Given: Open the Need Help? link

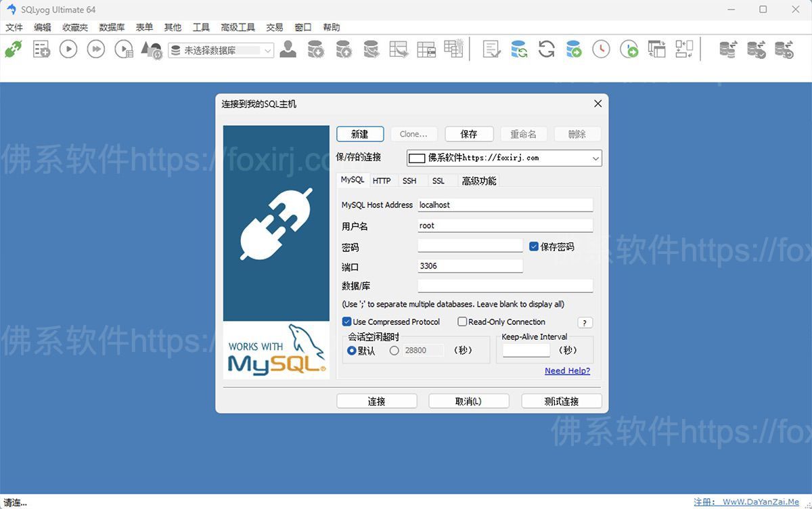Looking at the screenshot, I should pos(567,370).
